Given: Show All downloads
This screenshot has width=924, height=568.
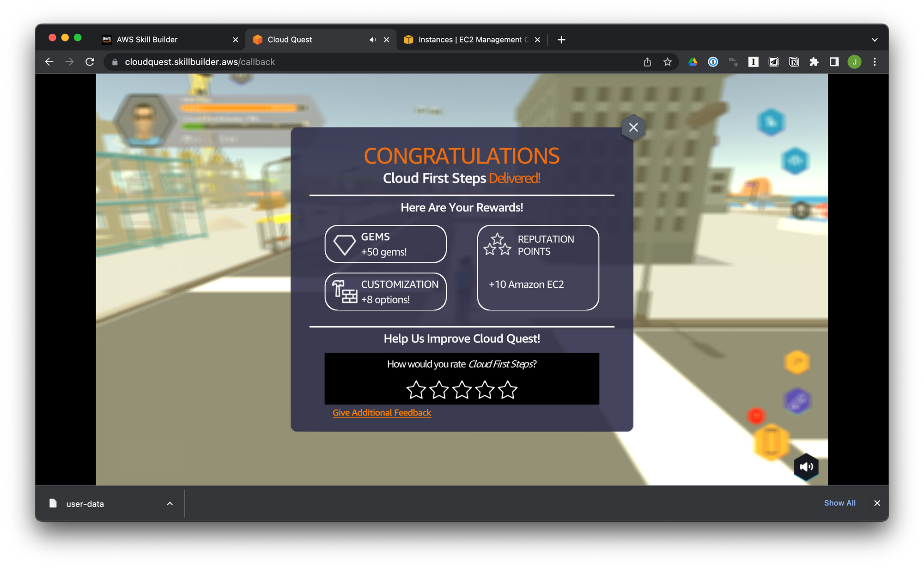Looking at the screenshot, I should pos(839,503).
